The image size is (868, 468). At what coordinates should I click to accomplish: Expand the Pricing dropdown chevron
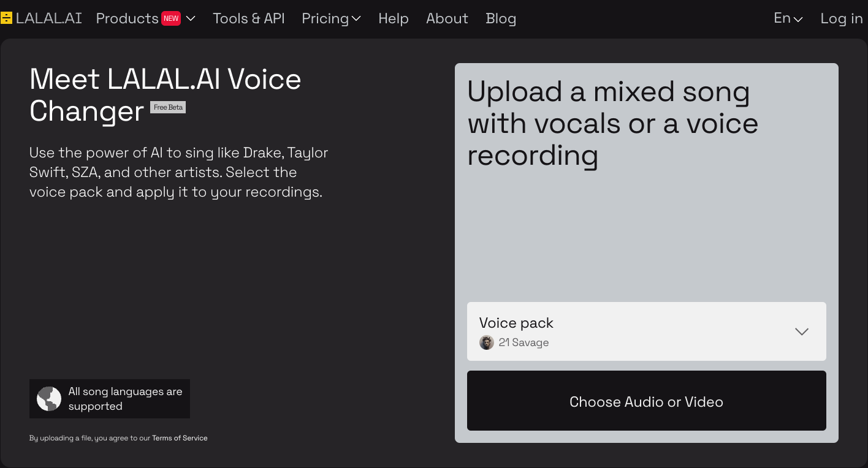[x=356, y=20]
